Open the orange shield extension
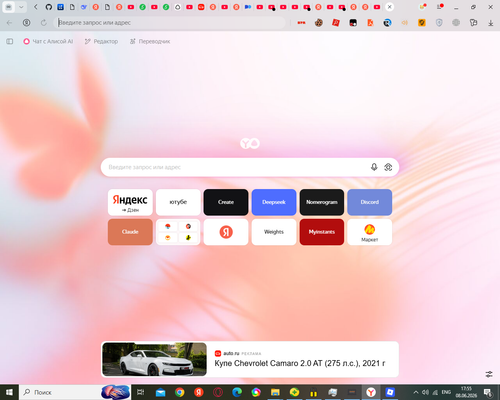 422,23
